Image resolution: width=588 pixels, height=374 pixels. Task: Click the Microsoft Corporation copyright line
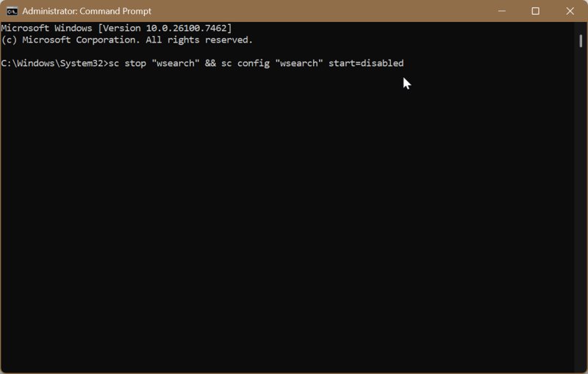(126, 40)
